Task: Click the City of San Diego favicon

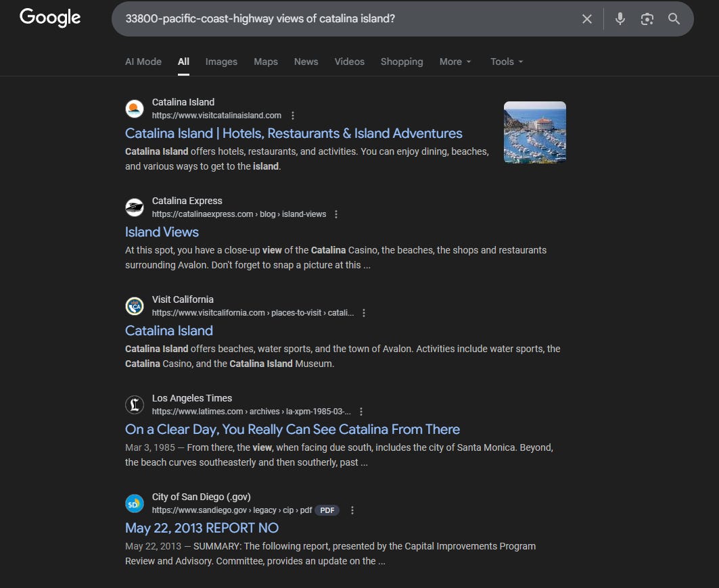Action: (x=135, y=504)
